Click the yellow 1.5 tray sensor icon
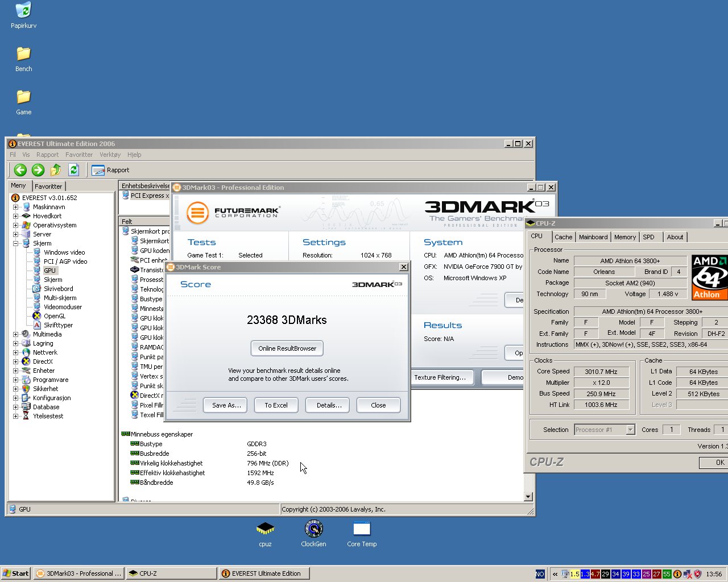Image resolution: width=728 pixels, height=582 pixels. 575,574
